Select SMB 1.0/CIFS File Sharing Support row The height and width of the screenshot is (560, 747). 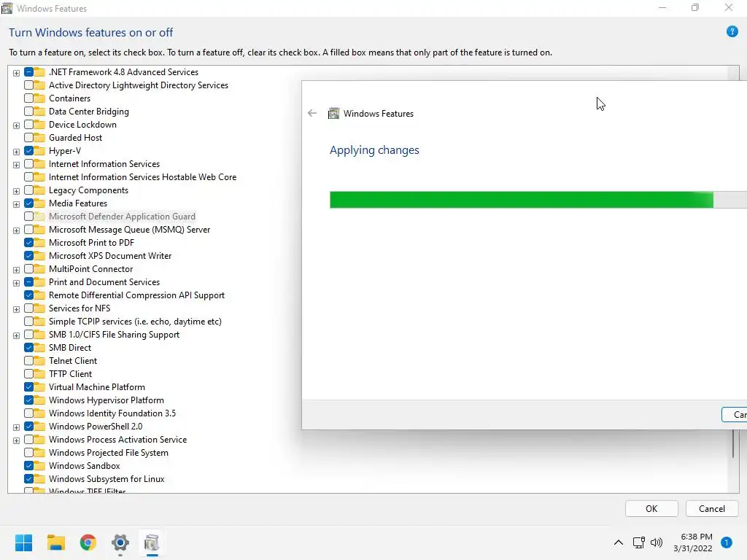[x=114, y=335]
